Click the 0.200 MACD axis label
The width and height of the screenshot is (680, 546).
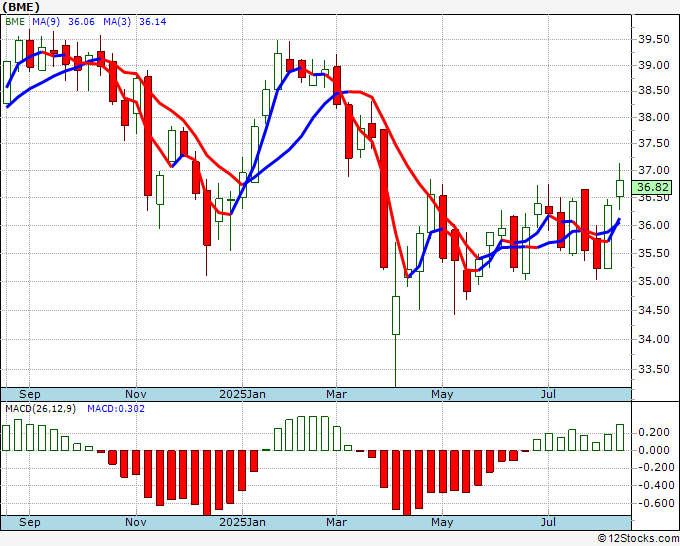pos(654,432)
